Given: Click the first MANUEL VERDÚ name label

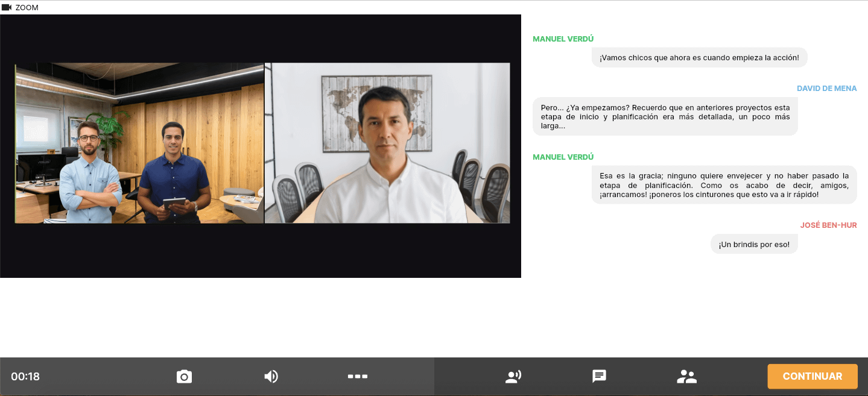Looking at the screenshot, I should (563, 39).
